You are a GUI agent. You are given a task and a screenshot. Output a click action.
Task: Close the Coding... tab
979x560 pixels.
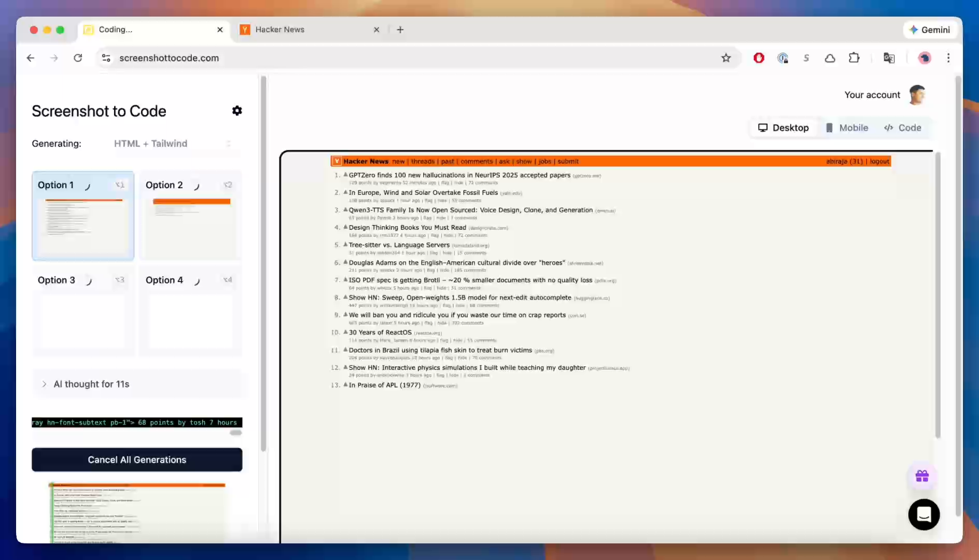[x=220, y=30]
